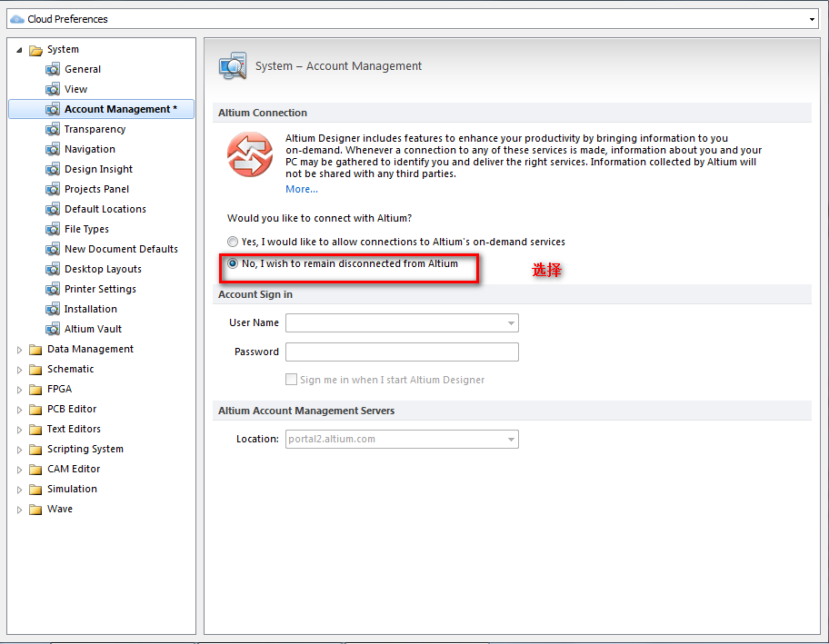Open the File Types preferences page

[86, 229]
